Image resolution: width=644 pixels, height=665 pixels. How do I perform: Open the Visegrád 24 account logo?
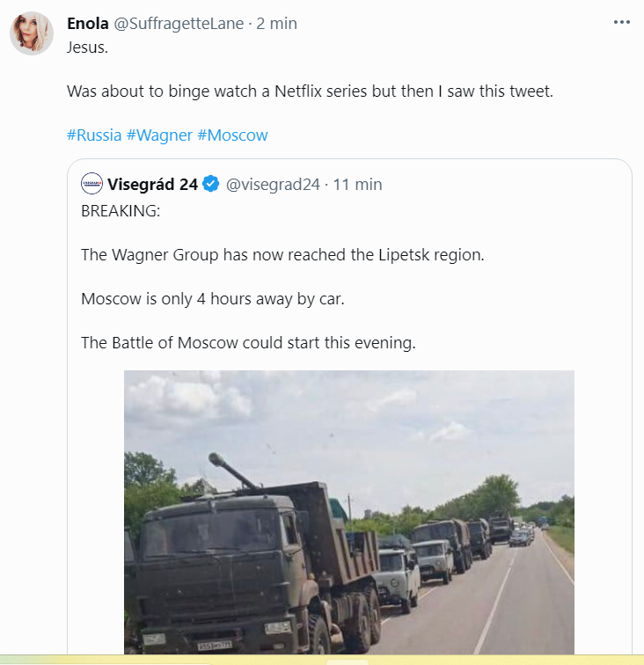tap(91, 184)
